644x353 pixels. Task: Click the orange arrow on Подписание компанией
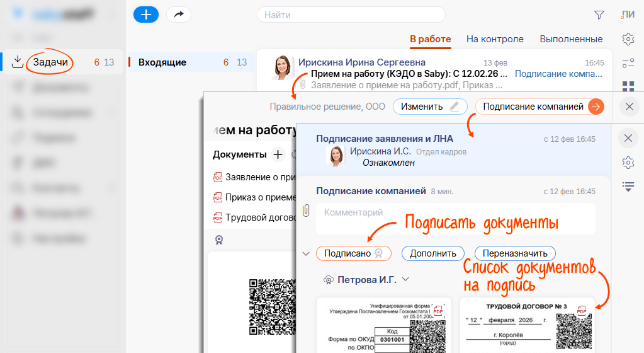tap(595, 107)
